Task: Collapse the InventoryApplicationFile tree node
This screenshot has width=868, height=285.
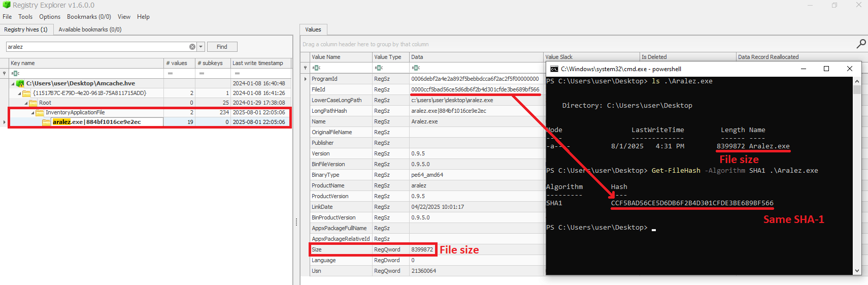Action: 32,113
